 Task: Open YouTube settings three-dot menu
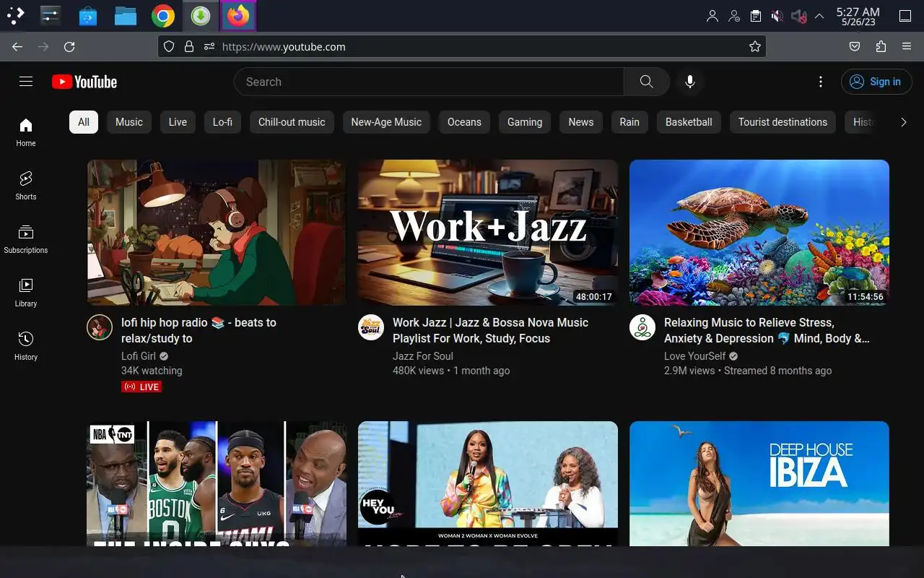coord(820,82)
